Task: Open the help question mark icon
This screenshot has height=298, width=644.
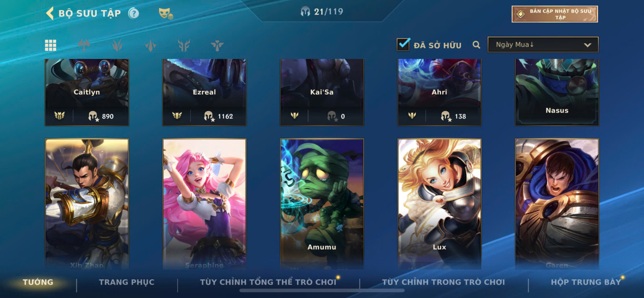Action: 133,13
